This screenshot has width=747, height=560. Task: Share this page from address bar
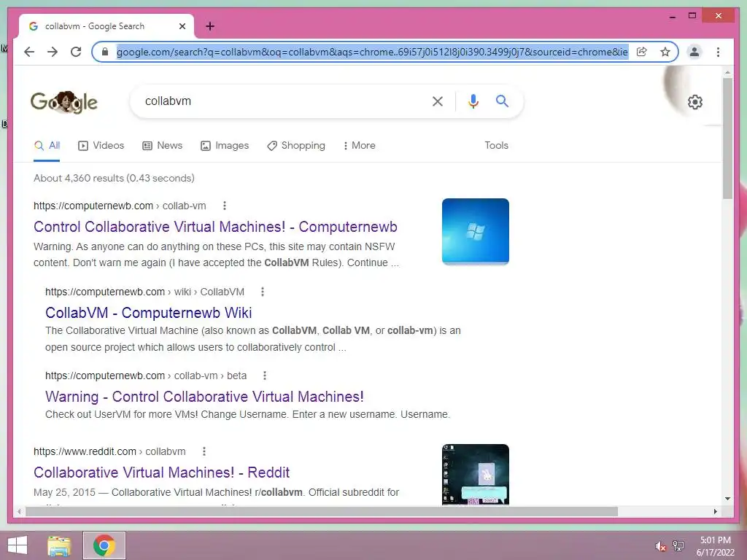642,52
